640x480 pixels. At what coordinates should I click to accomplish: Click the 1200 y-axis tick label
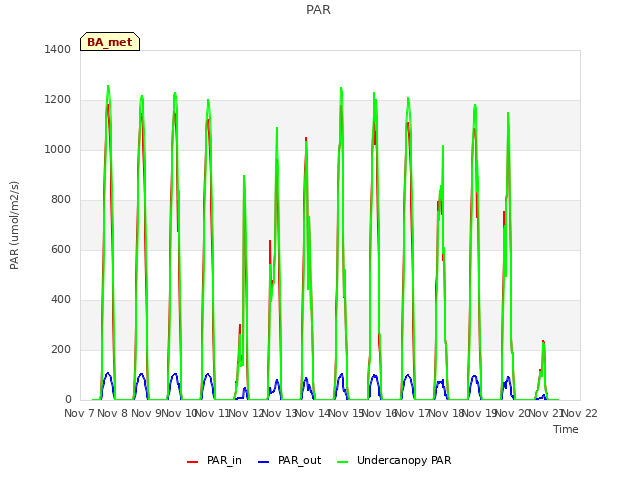click(x=58, y=100)
